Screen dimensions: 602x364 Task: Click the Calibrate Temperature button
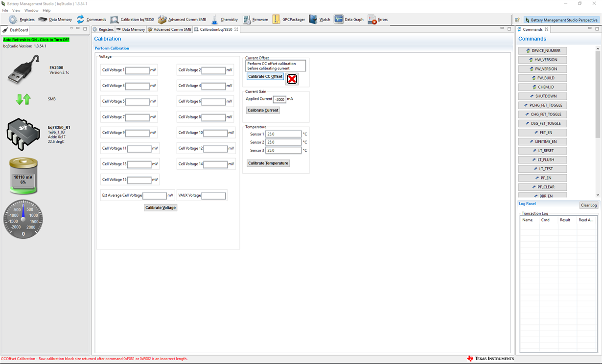268,163
